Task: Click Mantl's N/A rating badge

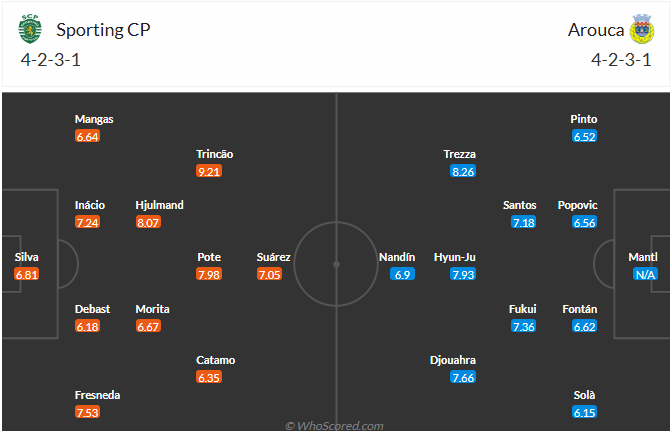Action: point(645,274)
